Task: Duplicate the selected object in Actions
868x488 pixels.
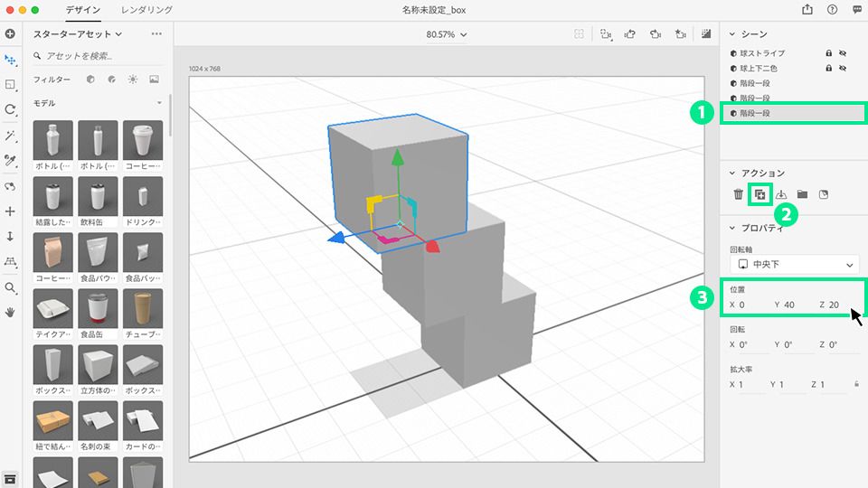Action: [x=760, y=194]
